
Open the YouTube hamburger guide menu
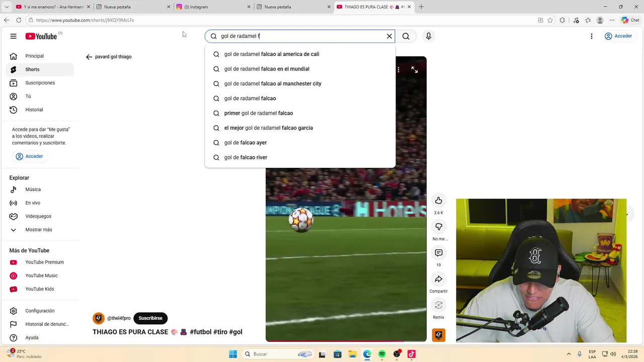(14, 36)
